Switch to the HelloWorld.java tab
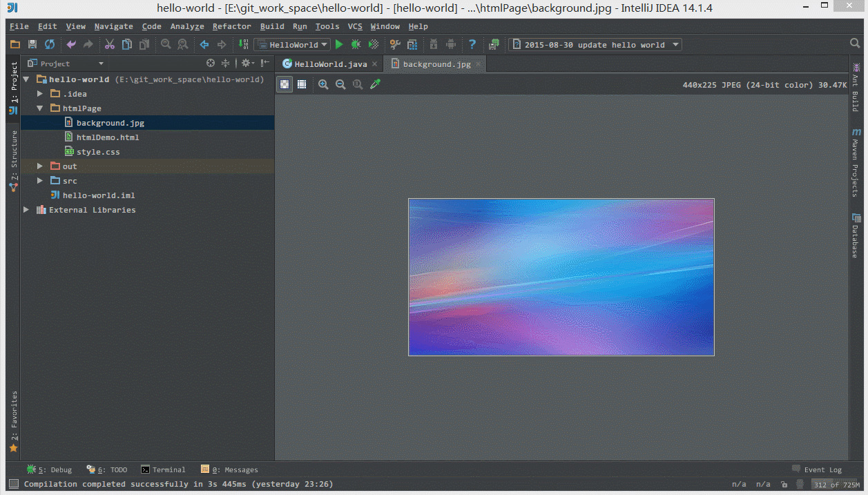 (x=329, y=62)
